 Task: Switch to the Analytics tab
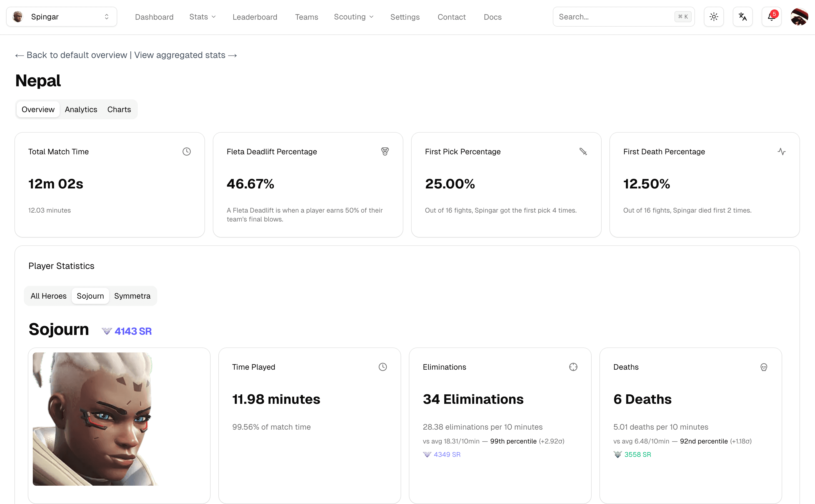pyautogui.click(x=81, y=109)
